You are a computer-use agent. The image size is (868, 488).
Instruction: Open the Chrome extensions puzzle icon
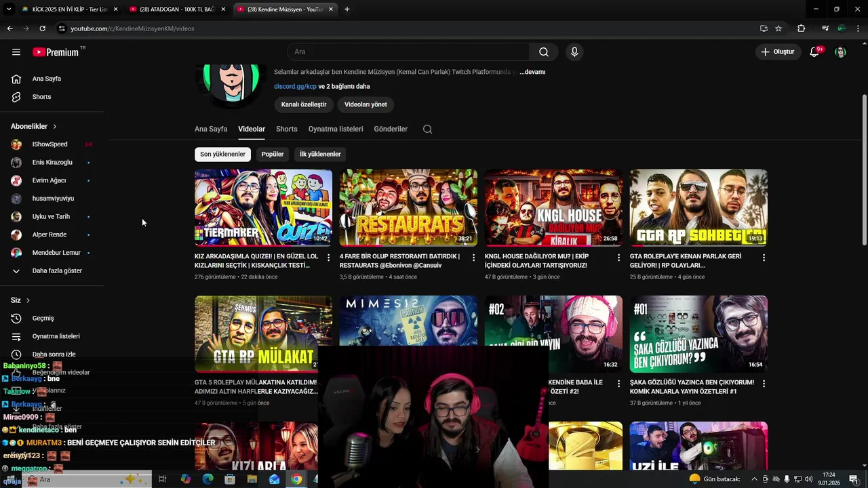802,28
